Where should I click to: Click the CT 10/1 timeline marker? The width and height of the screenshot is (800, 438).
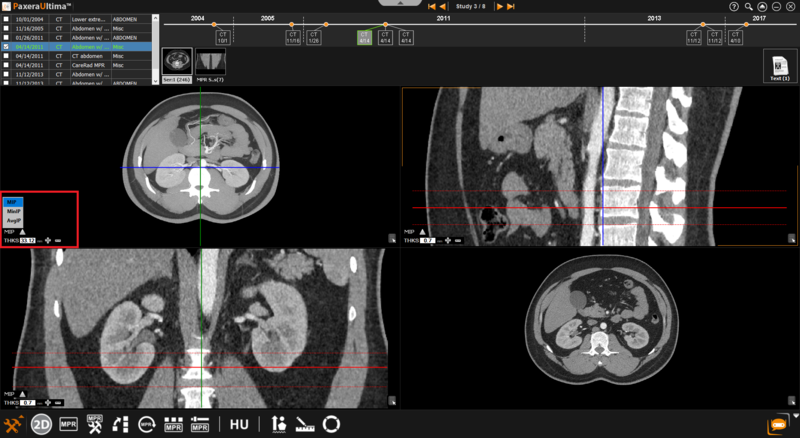(x=223, y=37)
